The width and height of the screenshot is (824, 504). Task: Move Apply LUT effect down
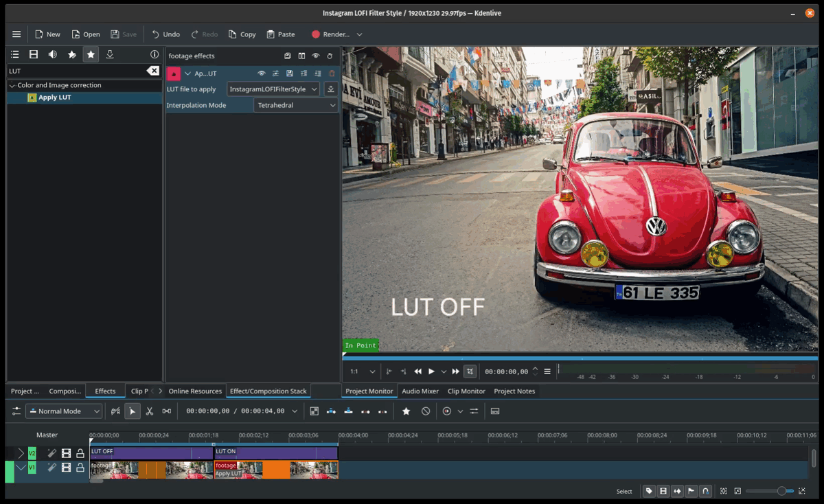(x=317, y=73)
